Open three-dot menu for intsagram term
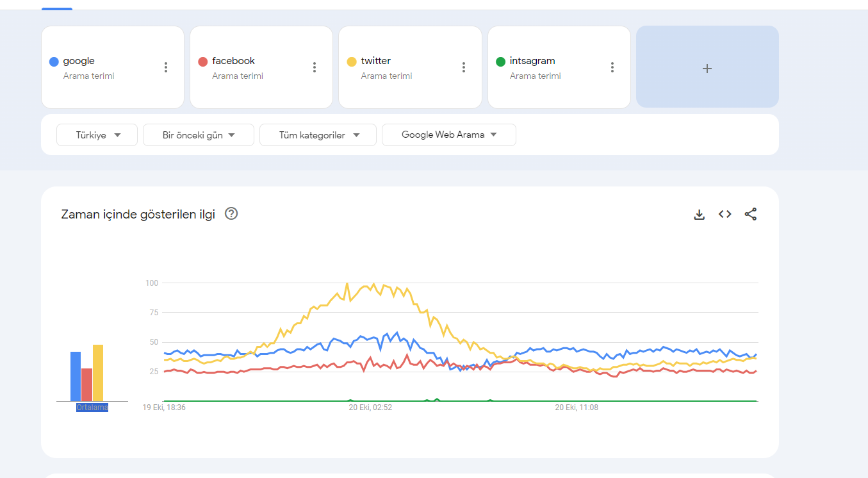Image resolution: width=868 pixels, height=478 pixels. [x=612, y=67]
